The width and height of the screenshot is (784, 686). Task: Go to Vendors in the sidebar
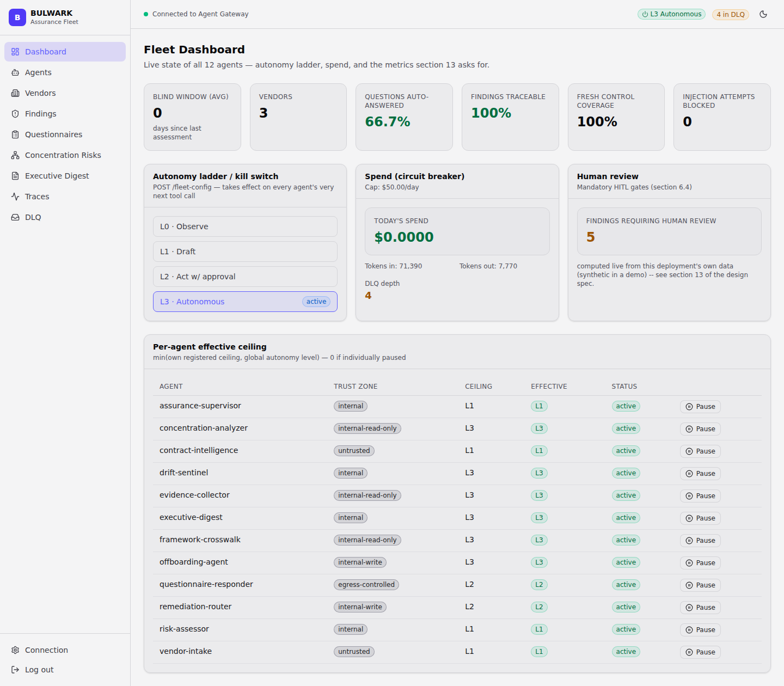coord(65,93)
